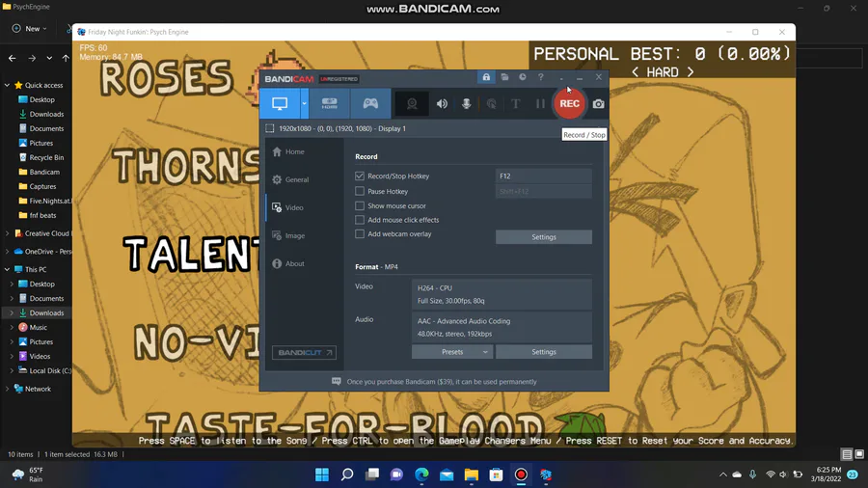The width and height of the screenshot is (868, 488).
Task: Open Microsoft Store from taskbar
Action: (496, 474)
